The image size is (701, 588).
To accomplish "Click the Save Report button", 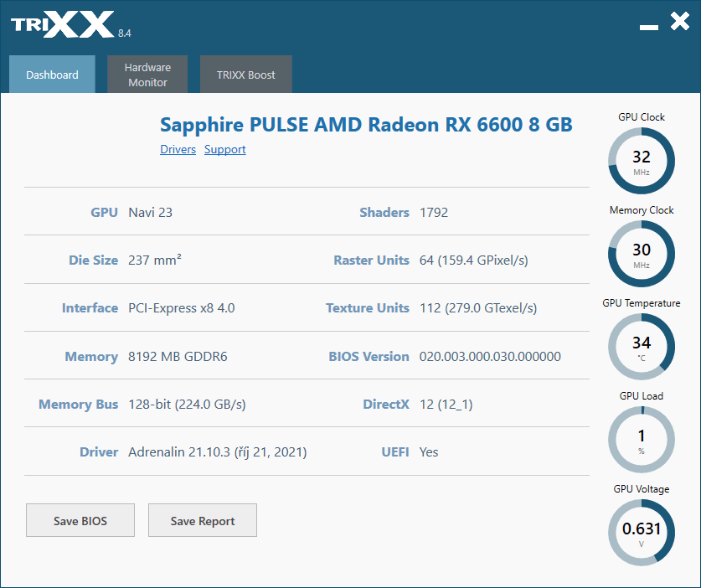I will [x=203, y=520].
